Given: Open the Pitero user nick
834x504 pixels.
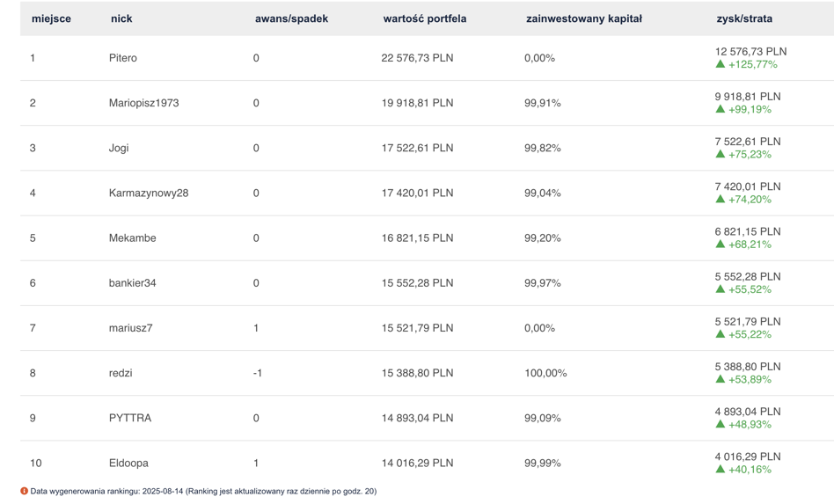Looking at the screenshot, I should click(x=123, y=58).
